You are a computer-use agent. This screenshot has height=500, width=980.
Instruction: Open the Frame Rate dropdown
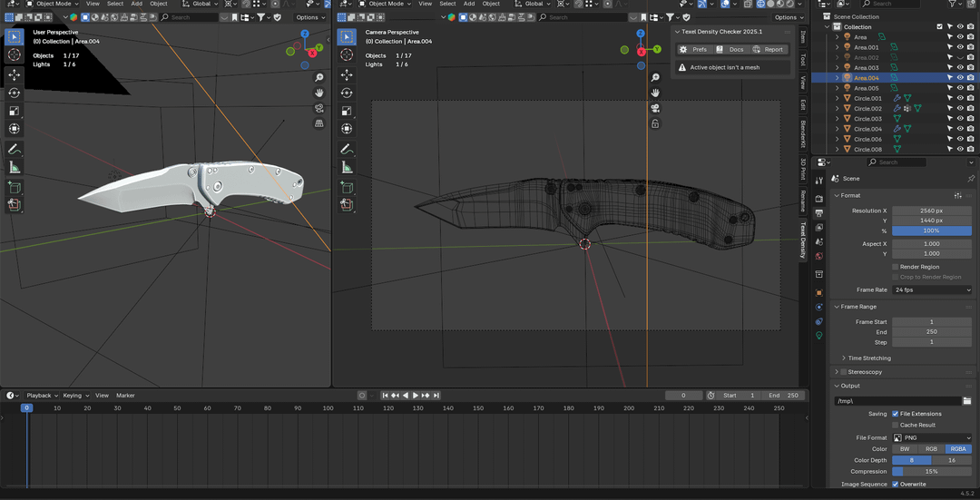[932, 290]
